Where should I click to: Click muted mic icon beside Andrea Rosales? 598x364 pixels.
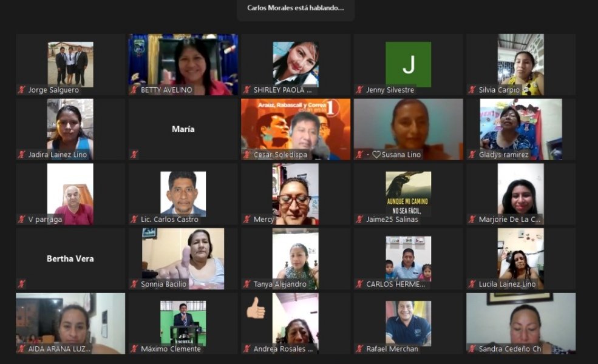click(246, 349)
